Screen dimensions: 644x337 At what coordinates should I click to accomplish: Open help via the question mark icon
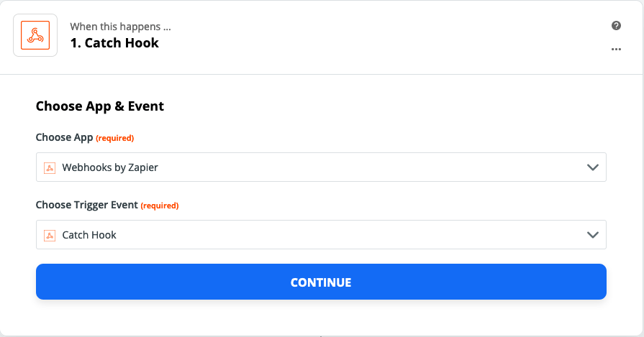[616, 25]
